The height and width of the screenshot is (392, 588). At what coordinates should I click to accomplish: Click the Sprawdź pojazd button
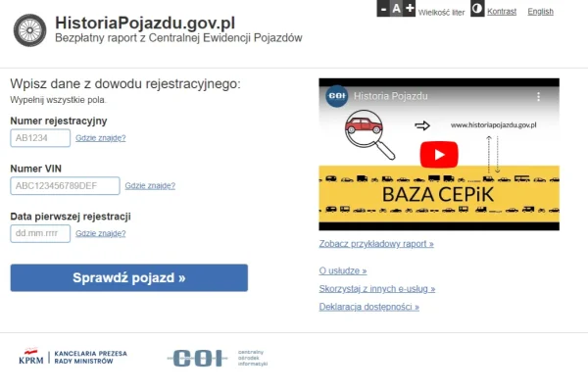click(129, 278)
